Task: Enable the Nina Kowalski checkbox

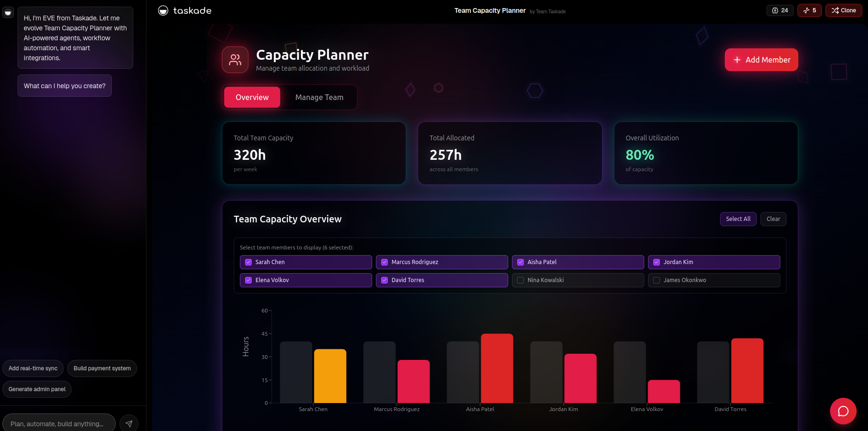Action: (521, 280)
